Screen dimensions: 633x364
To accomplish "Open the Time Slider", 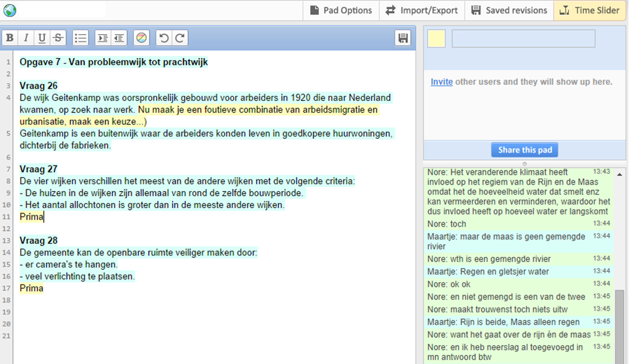I will tap(589, 10).
